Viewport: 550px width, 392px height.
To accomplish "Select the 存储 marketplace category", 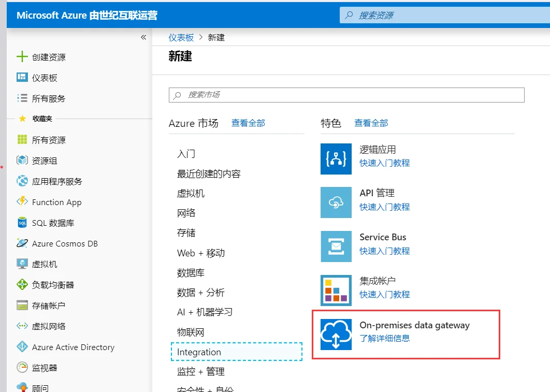I will pos(186,233).
